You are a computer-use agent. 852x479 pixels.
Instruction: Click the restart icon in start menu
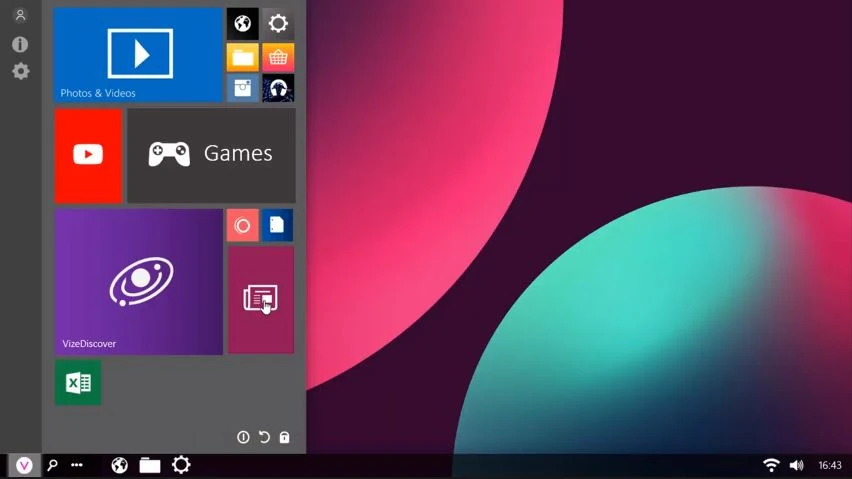coord(264,437)
